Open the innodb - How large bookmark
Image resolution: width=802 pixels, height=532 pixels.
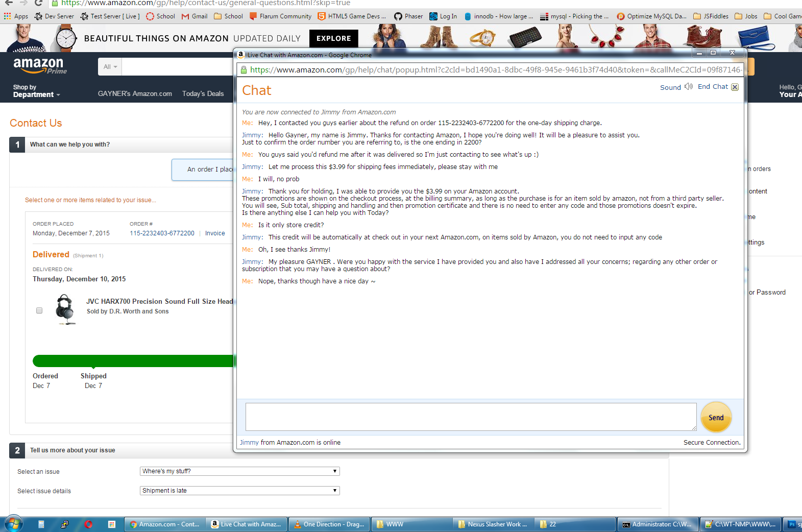(x=498, y=16)
